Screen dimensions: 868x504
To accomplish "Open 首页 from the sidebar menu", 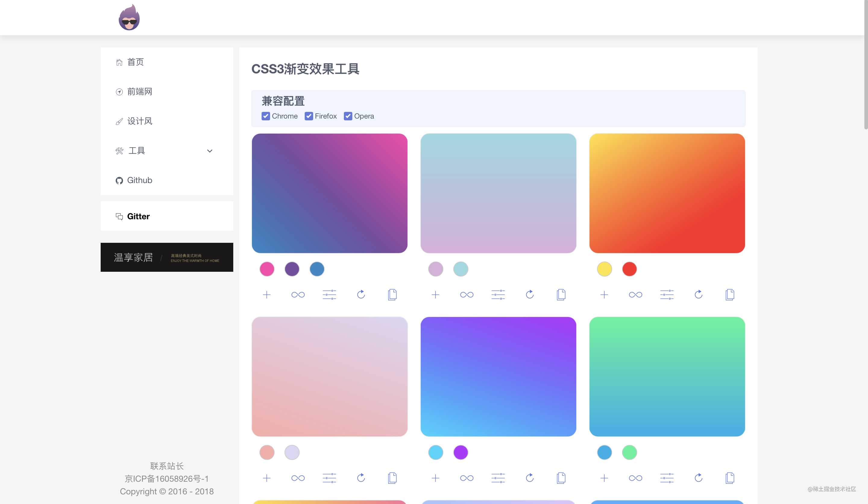I will (x=136, y=62).
